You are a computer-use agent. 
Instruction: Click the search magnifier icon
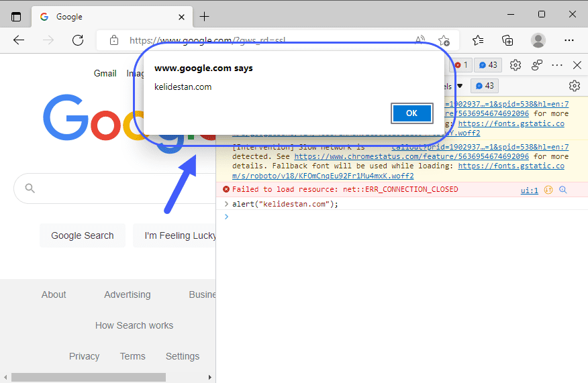click(x=30, y=188)
